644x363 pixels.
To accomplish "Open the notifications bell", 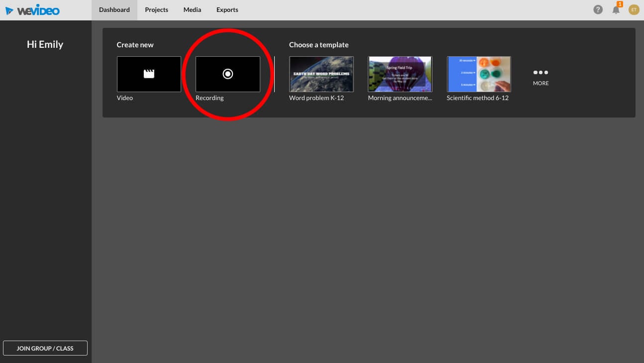I will [616, 9].
